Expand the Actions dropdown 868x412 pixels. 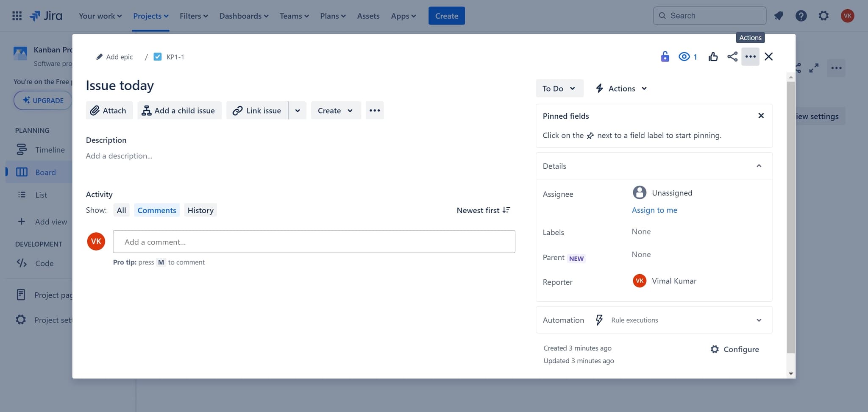pos(620,88)
